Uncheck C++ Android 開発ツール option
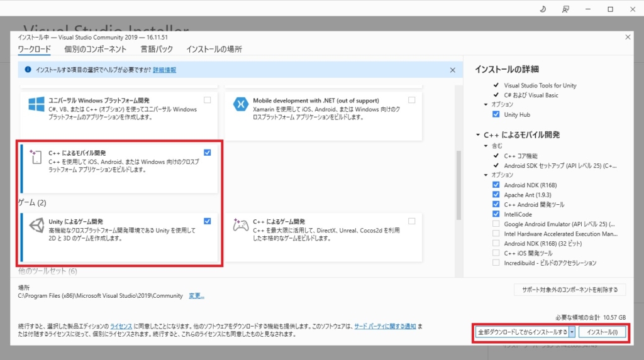The width and height of the screenshot is (644, 360). 496,204
